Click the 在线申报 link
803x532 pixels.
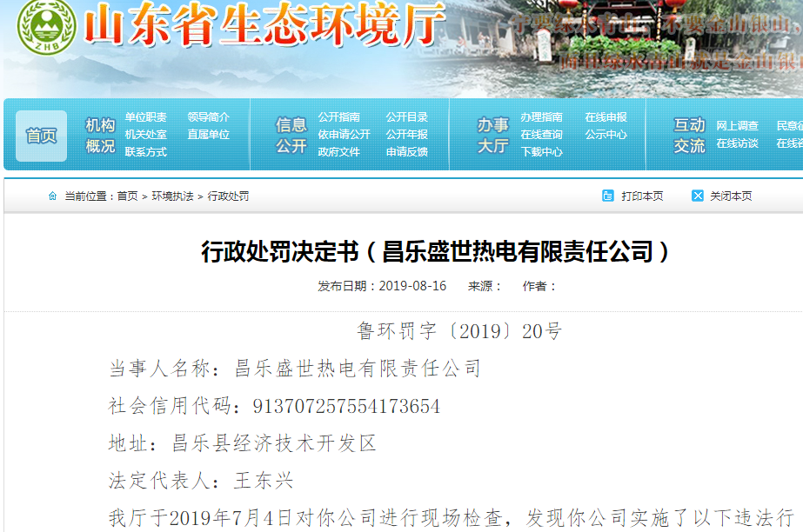[606, 117]
